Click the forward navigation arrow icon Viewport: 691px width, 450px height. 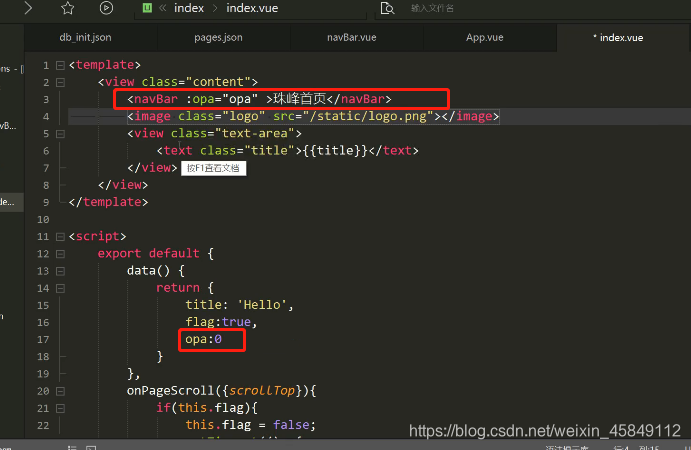[x=28, y=7]
